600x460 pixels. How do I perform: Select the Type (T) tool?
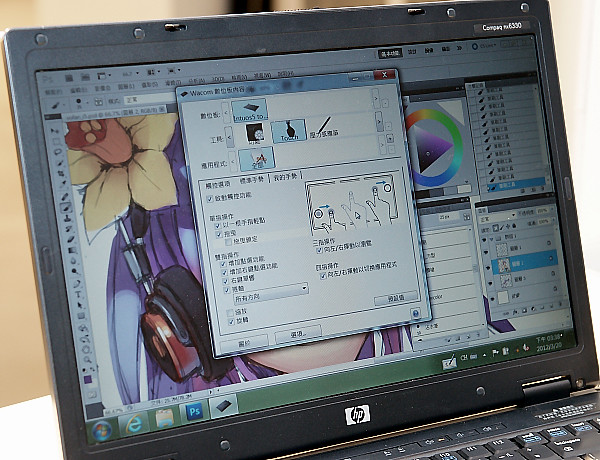tap(78, 295)
